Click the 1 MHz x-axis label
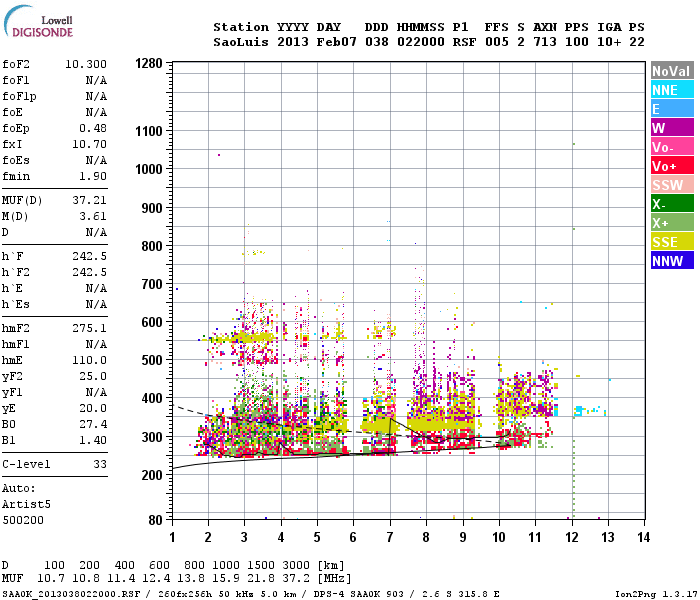 (x=172, y=537)
